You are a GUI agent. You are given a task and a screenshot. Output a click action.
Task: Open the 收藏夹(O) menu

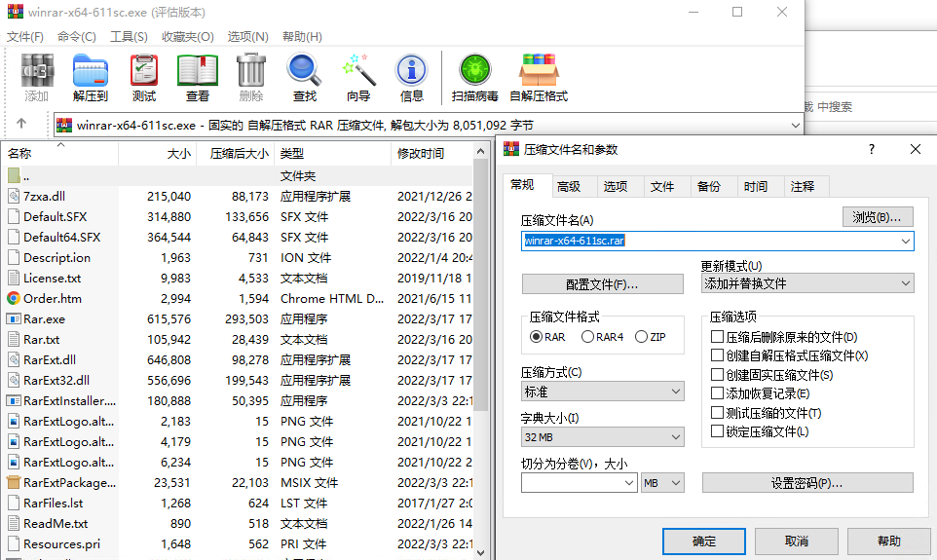(x=188, y=37)
